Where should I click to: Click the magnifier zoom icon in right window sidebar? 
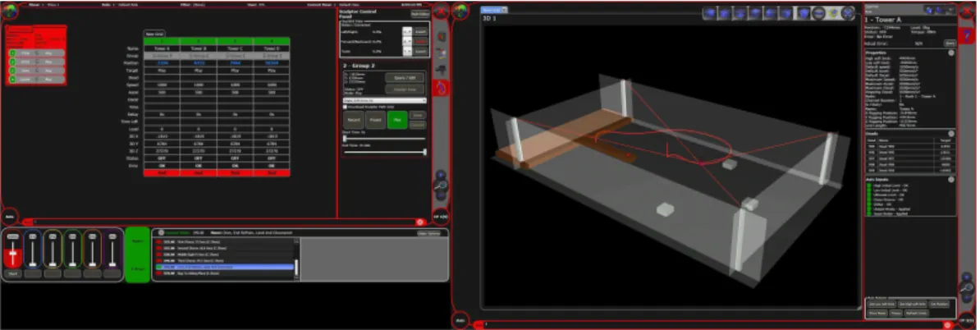pyautogui.click(x=966, y=286)
